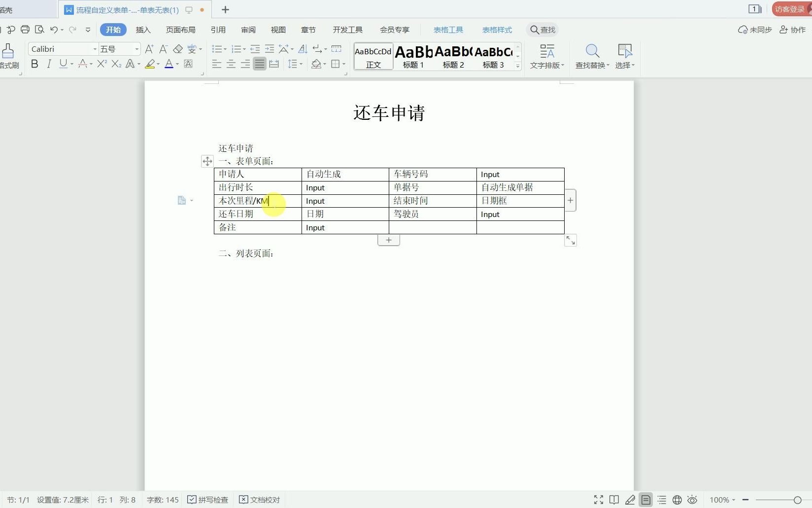Viewport: 812px width, 508px height.
Task: Toggle italic formatting
Action: click(x=49, y=64)
